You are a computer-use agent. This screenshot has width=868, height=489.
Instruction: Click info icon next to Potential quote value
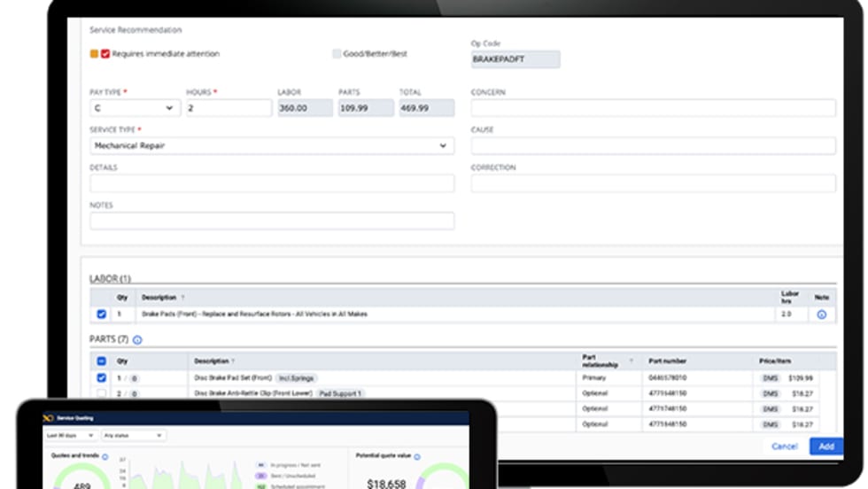click(x=416, y=457)
